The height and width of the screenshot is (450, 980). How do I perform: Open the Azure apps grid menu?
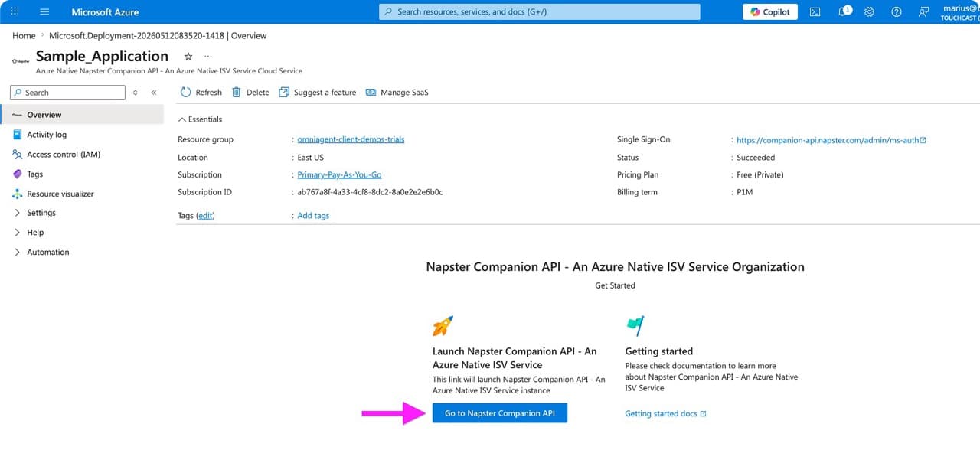pyautogui.click(x=15, y=11)
